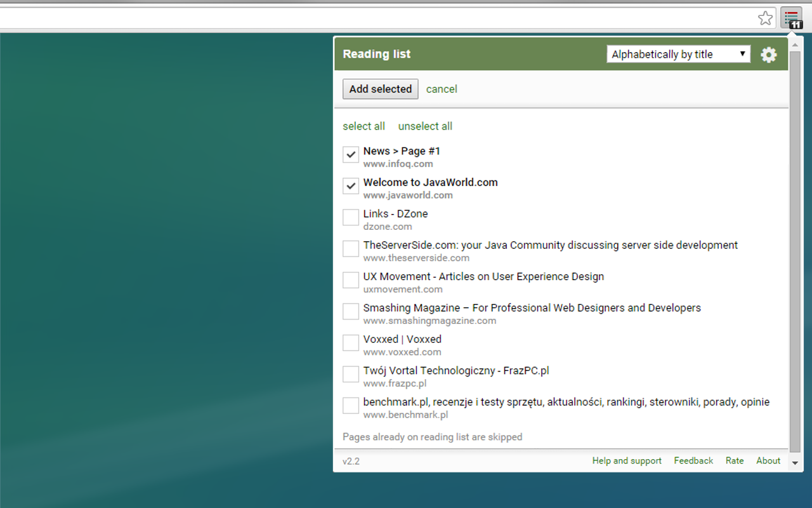Click the unselect all link
812x508 pixels.
[x=425, y=126]
